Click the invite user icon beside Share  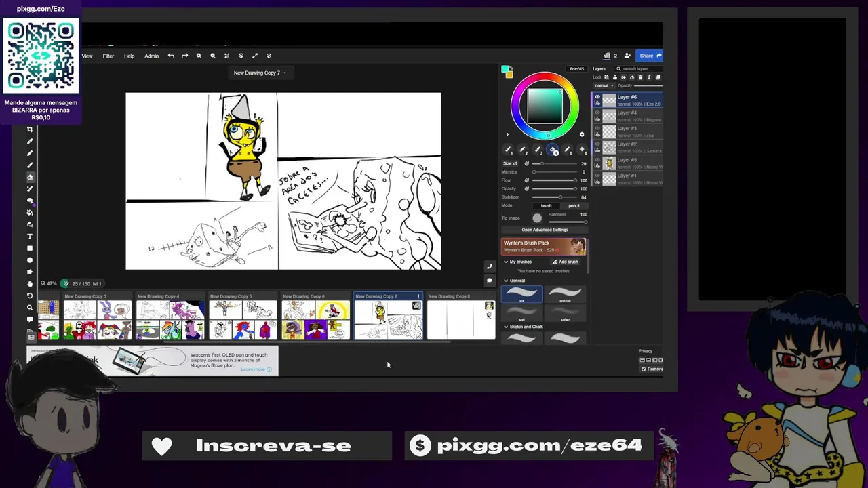coord(627,56)
